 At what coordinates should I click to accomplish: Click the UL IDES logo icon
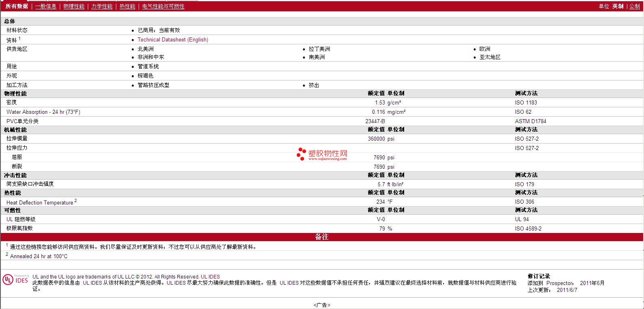click(16, 279)
